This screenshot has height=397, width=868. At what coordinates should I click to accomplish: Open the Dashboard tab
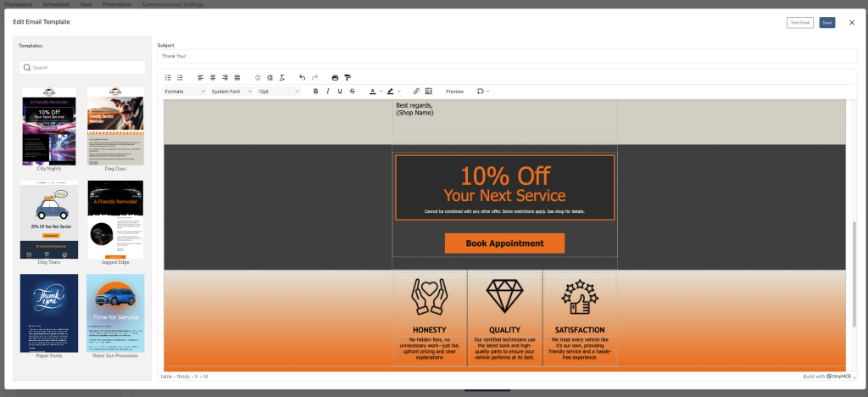point(18,4)
